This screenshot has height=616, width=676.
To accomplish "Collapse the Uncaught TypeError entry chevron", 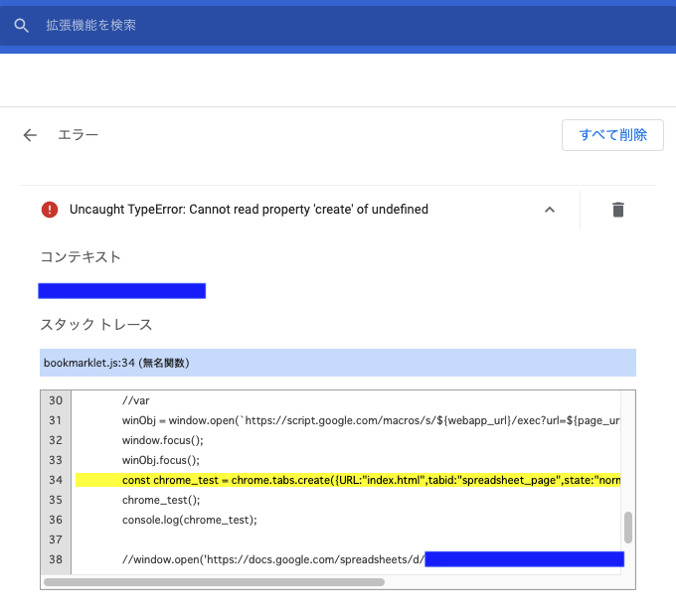I will 549,210.
